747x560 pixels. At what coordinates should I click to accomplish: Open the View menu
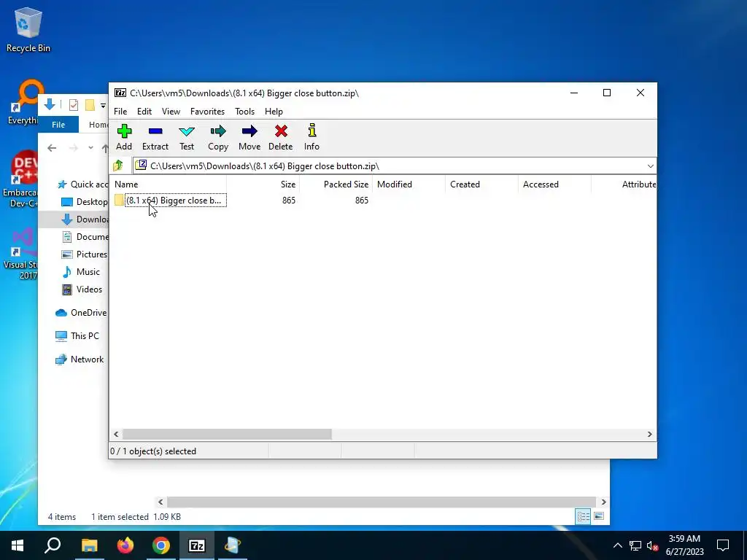[171, 112]
